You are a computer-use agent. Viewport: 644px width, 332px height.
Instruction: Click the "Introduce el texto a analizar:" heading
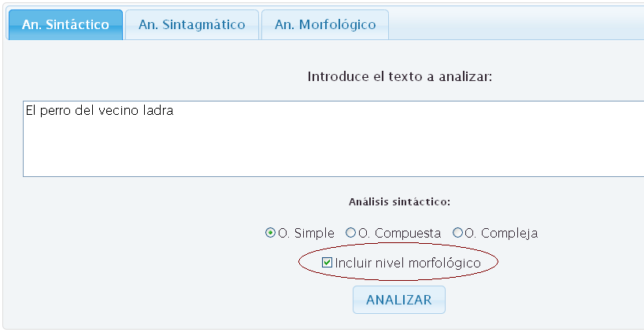400,77
